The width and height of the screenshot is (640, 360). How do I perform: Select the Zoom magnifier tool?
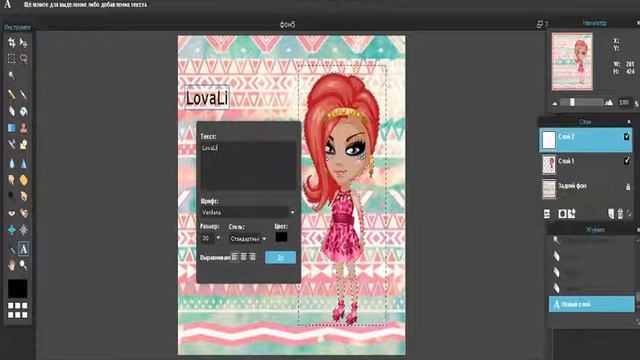[24, 265]
